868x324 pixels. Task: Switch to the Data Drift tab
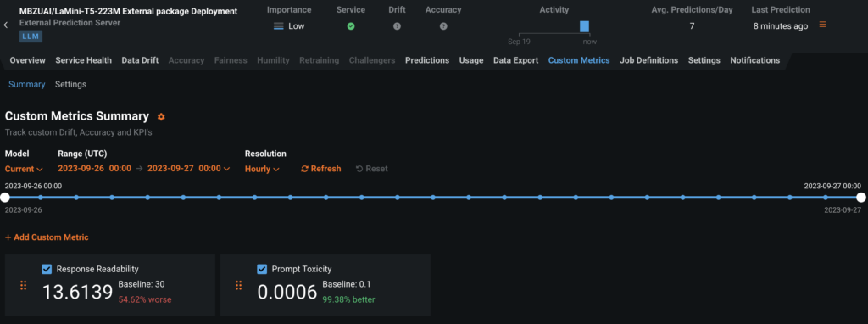[x=140, y=60]
